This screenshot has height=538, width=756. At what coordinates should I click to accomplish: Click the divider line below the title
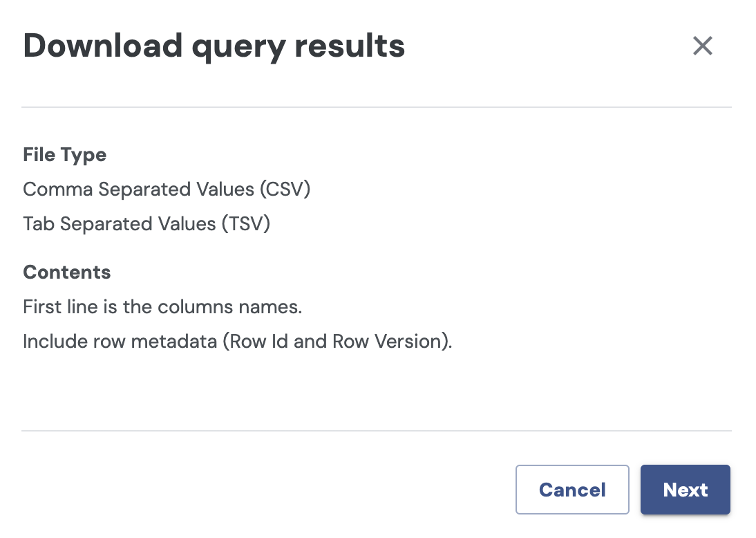pyautogui.click(x=376, y=107)
